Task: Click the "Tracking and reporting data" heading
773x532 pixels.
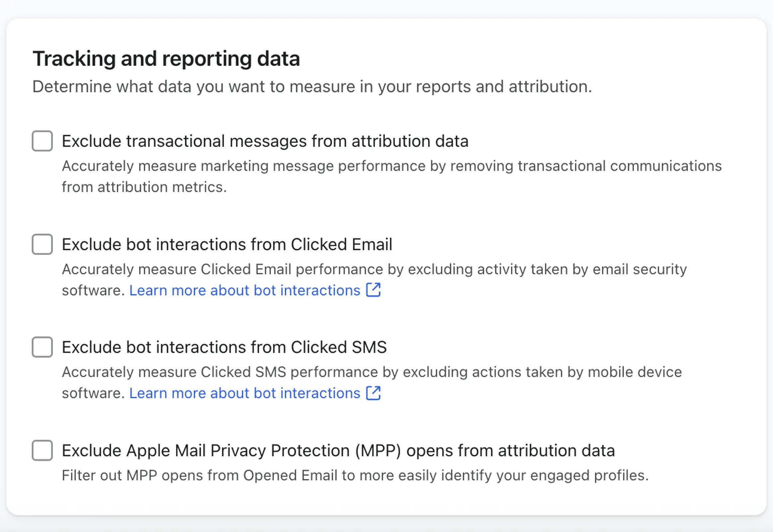Action: [x=166, y=59]
